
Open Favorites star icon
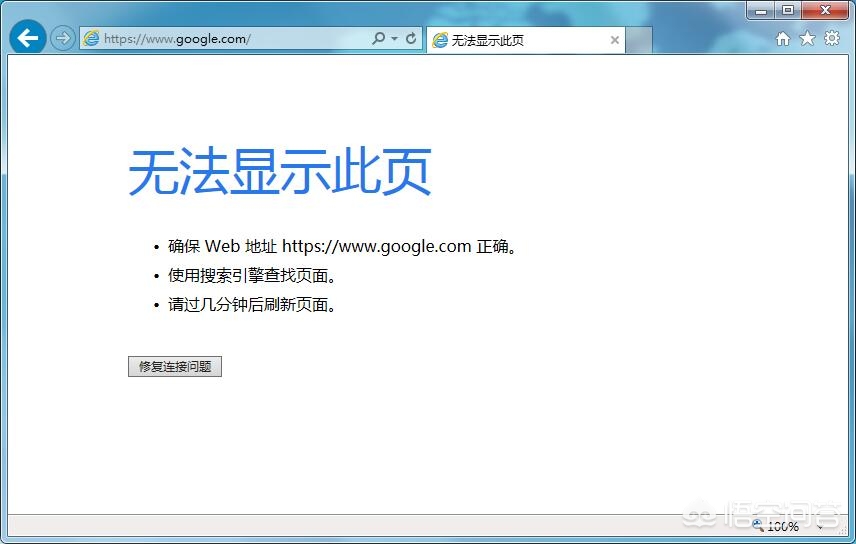tap(807, 38)
